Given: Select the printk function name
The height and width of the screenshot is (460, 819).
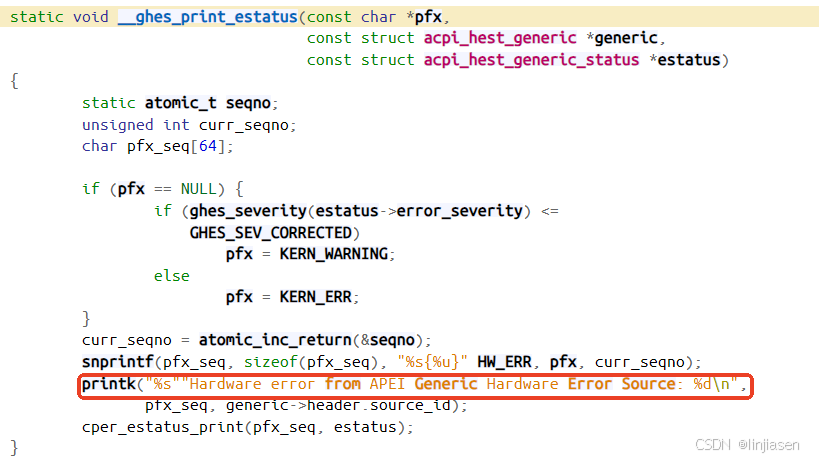Looking at the screenshot, I should coord(109,384).
